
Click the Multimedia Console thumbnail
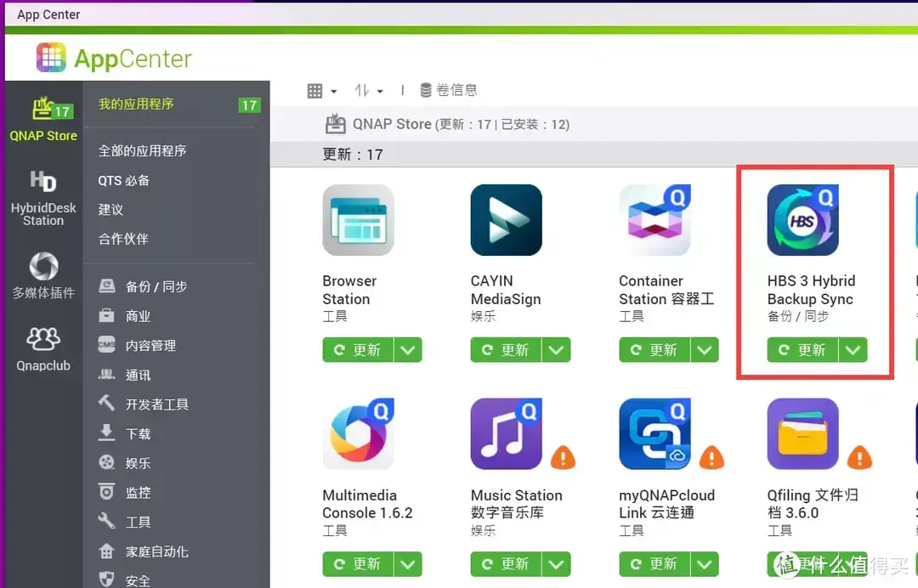[x=358, y=433]
